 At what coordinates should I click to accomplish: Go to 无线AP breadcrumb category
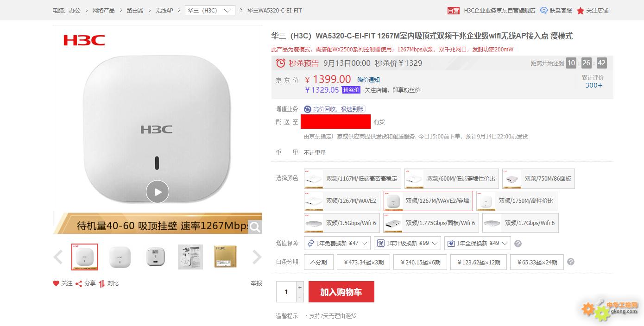pyautogui.click(x=164, y=10)
